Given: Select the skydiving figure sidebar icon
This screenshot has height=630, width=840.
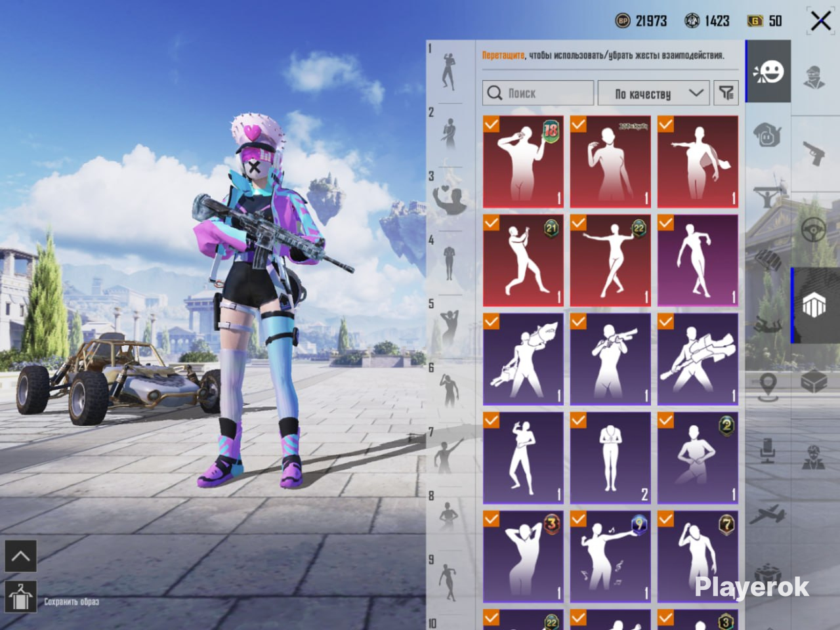Looking at the screenshot, I should coord(767,324).
